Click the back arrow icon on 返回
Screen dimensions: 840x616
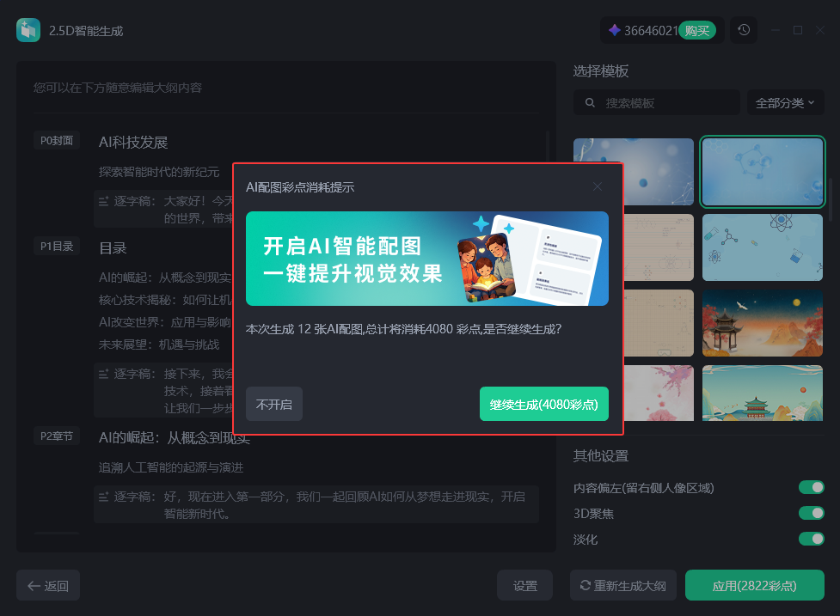[34, 586]
